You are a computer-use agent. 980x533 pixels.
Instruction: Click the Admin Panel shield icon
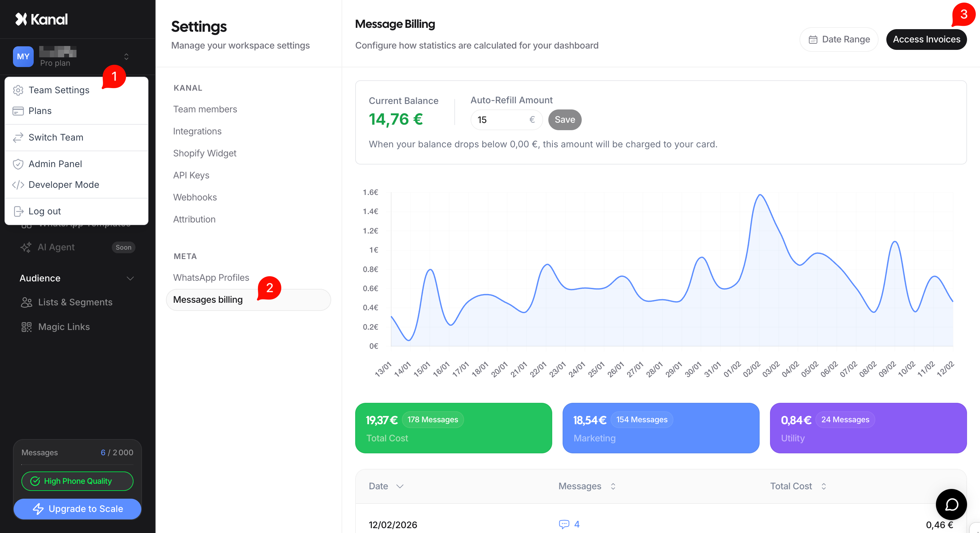pos(18,164)
